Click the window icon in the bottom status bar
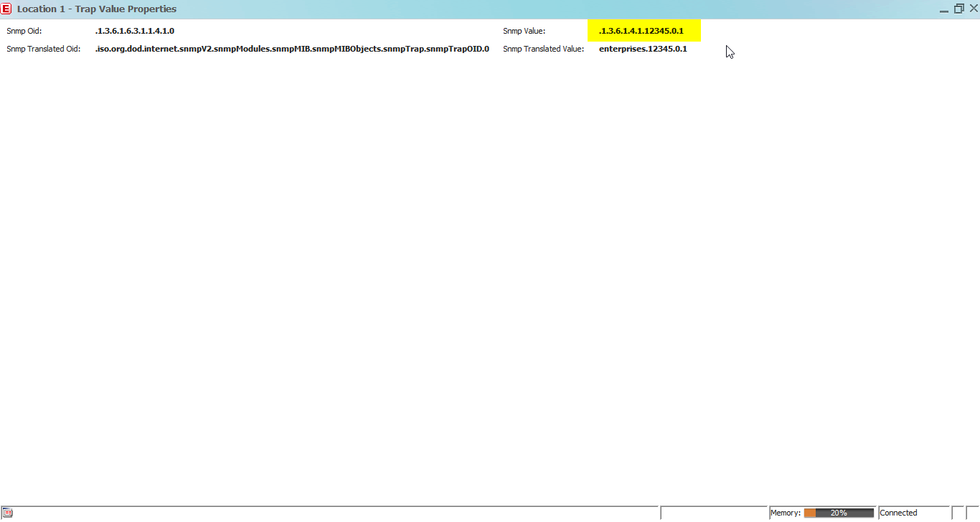This screenshot has height=522, width=980. [x=9, y=512]
